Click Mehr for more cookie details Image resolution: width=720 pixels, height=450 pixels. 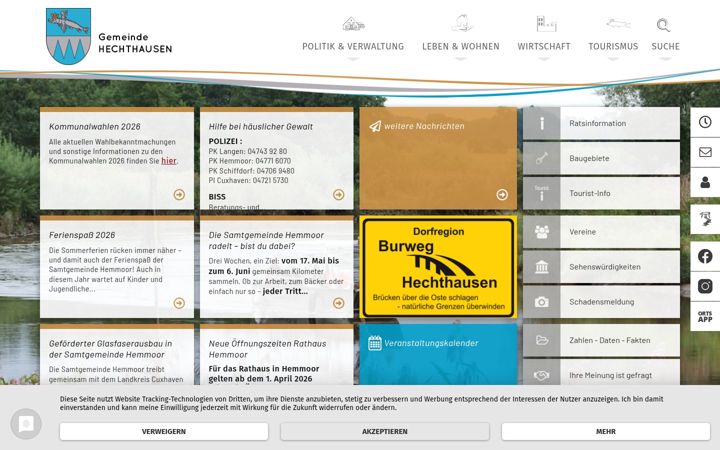(x=606, y=432)
